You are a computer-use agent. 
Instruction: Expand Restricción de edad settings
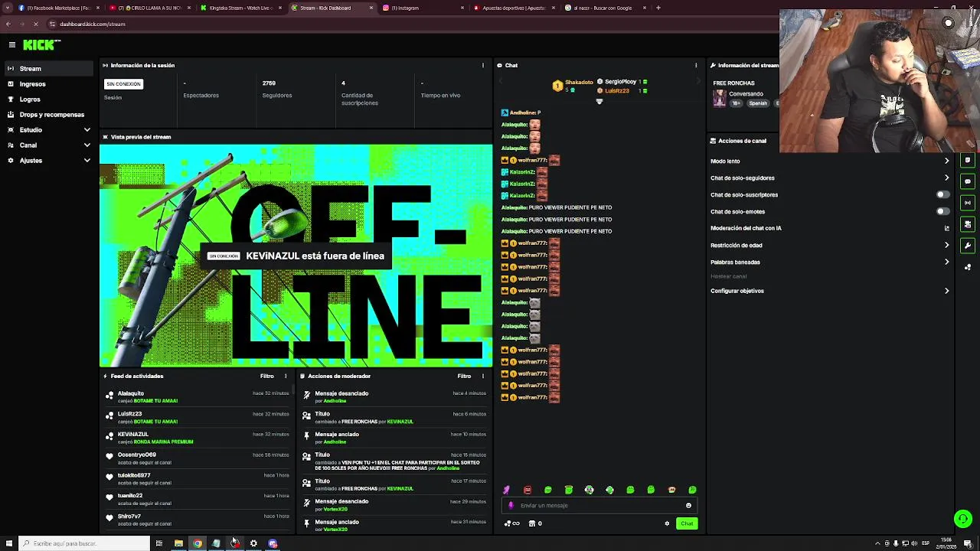pos(830,246)
